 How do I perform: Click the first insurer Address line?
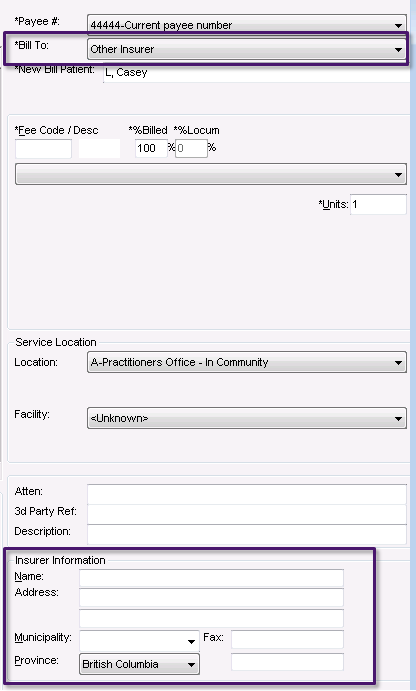point(211,598)
